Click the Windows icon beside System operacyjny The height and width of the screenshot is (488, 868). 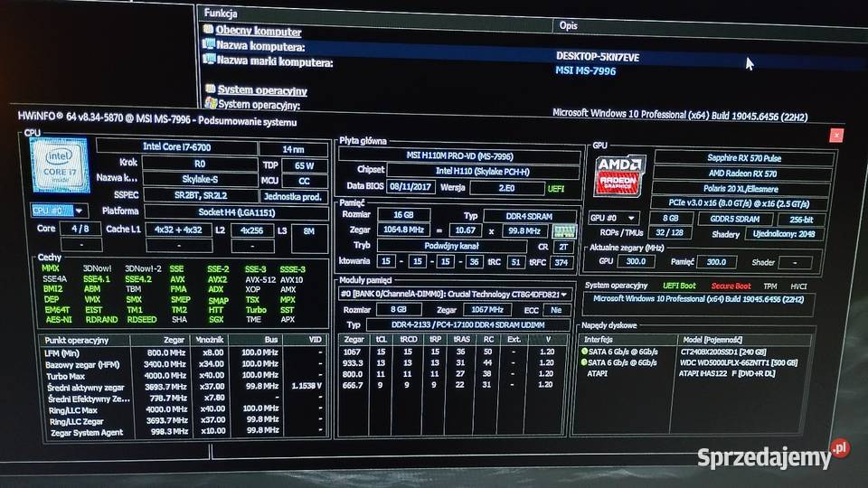(210, 104)
